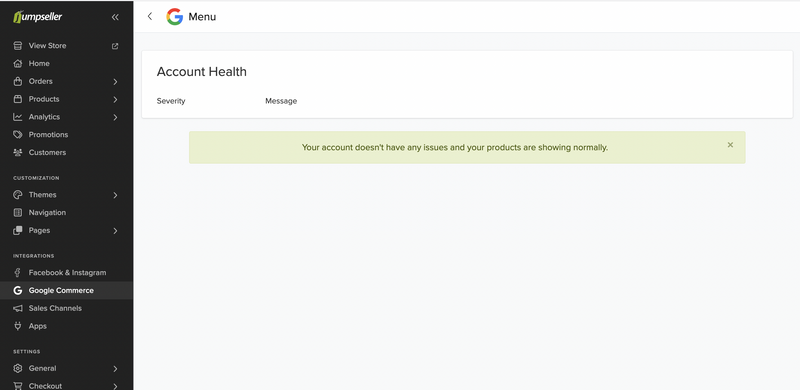Open Facebook & Instagram integration
This screenshot has height=390, width=800.
(66, 273)
